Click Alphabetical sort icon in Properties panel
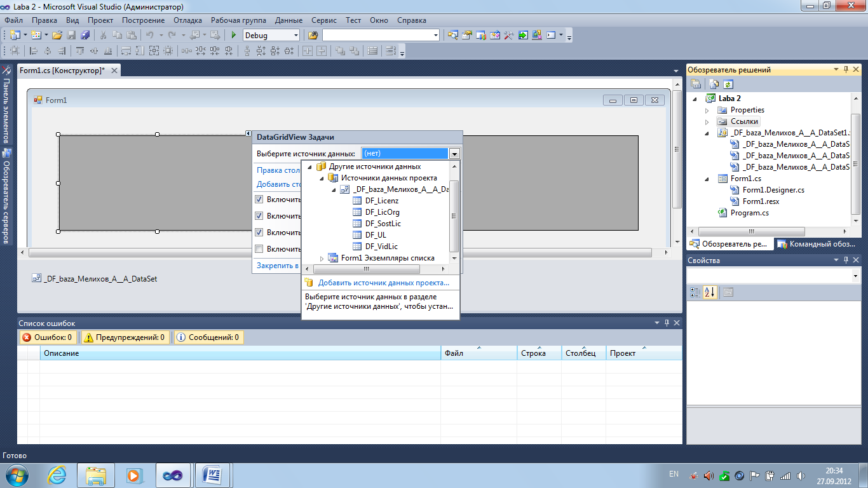868x488 pixels. [710, 292]
